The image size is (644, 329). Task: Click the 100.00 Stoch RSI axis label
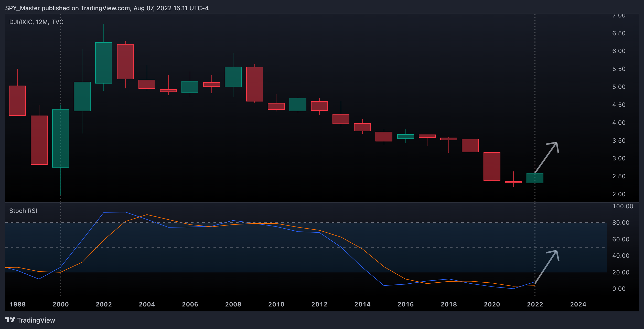623,206
